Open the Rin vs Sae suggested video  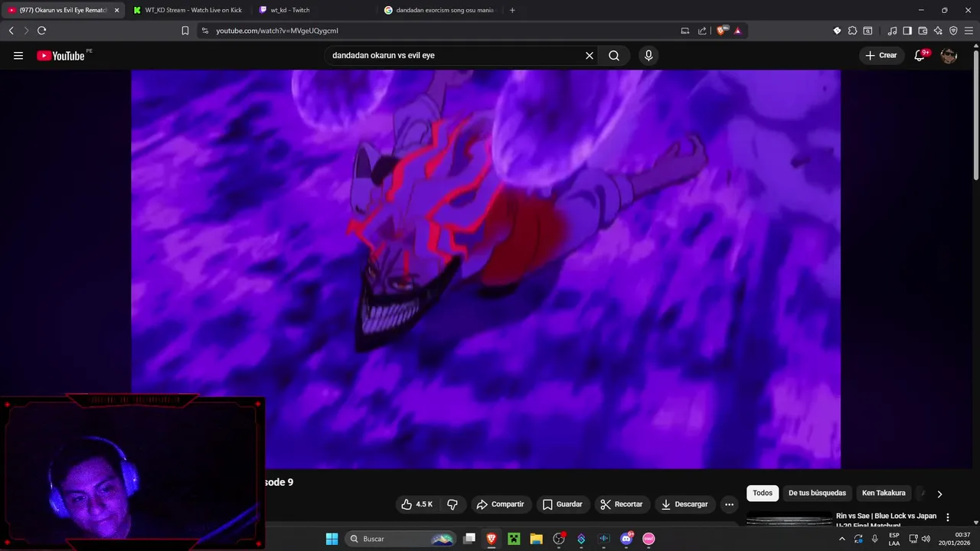[x=886, y=520]
